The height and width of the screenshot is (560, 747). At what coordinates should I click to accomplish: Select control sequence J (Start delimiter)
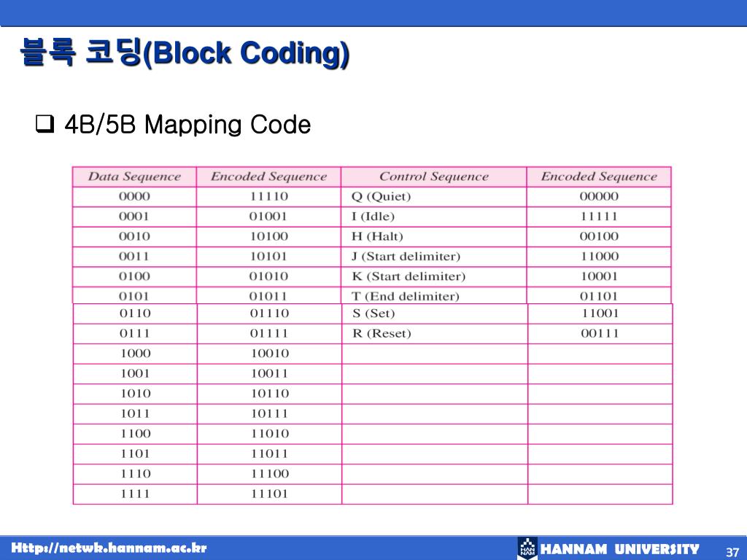point(406,257)
